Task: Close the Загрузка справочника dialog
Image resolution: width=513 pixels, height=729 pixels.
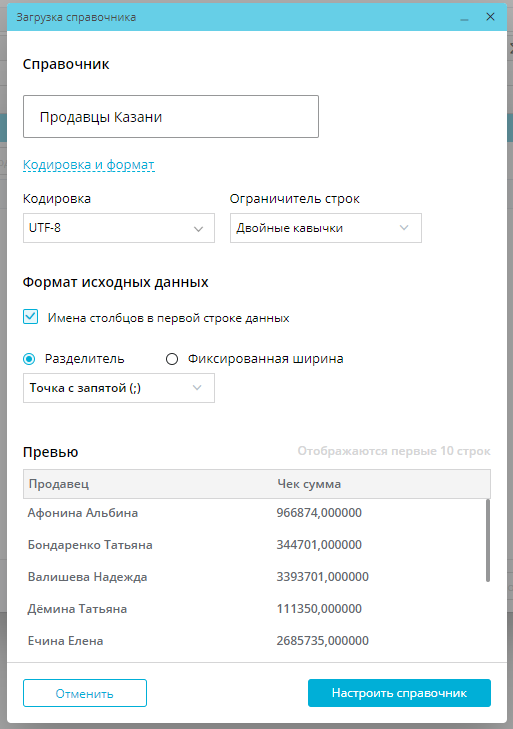Action: click(x=490, y=17)
